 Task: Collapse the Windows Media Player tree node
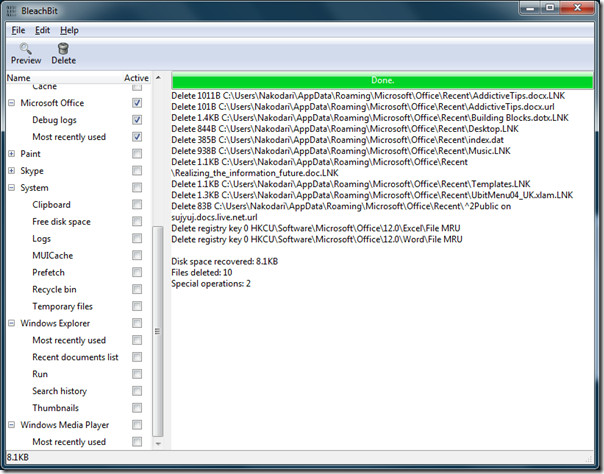click(x=12, y=425)
